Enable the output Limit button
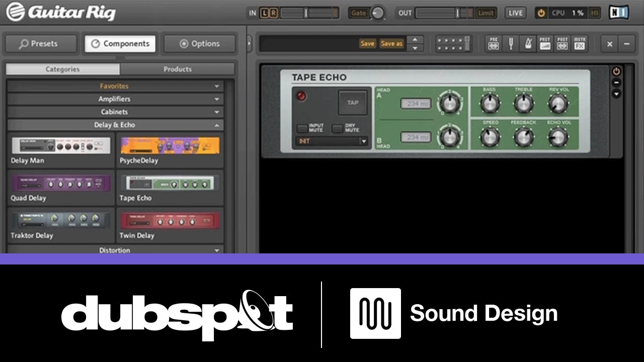The height and width of the screenshot is (362, 644). 486,13
